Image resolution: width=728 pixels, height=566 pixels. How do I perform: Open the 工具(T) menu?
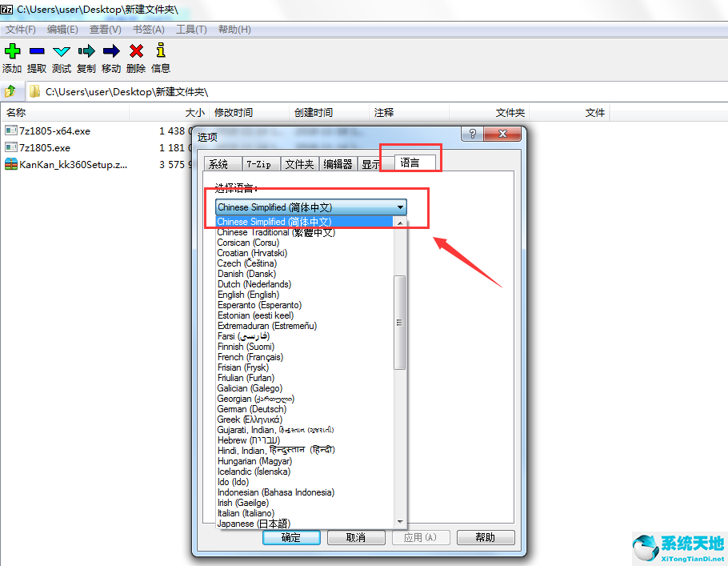tap(191, 30)
